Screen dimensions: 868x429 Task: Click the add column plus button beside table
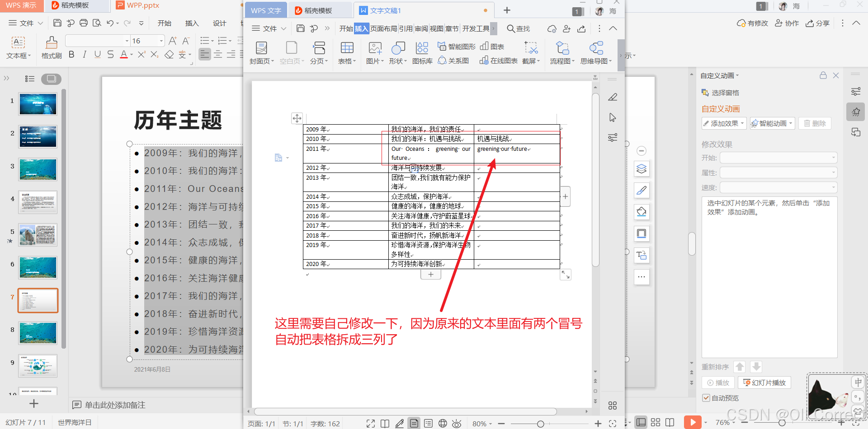(x=565, y=196)
